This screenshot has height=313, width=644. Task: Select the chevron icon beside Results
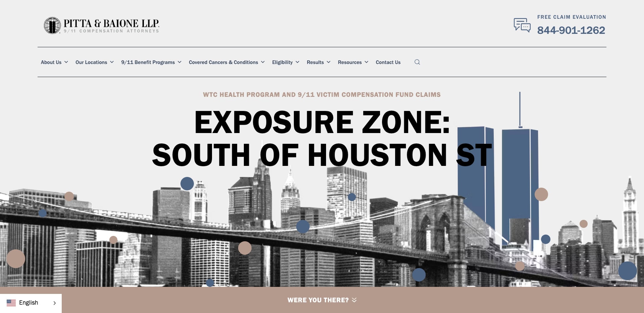[328, 62]
